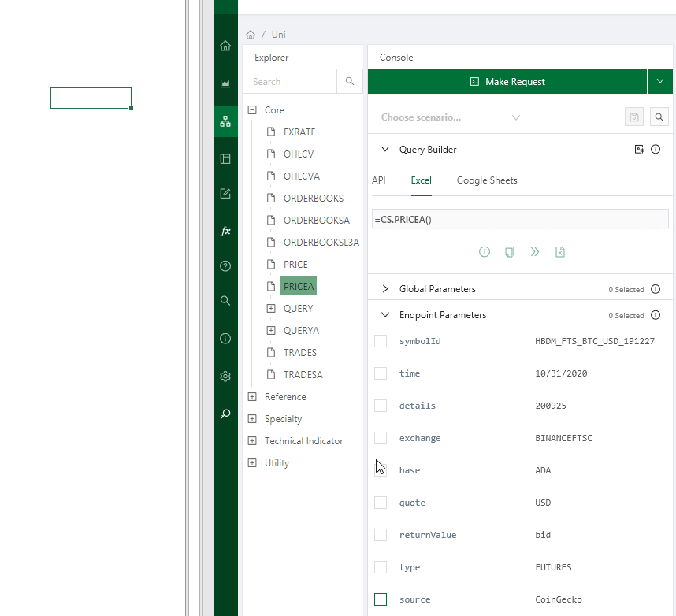The image size is (676, 616).
Task: Click the fx functions icon in the sidebar
Action: point(225,231)
